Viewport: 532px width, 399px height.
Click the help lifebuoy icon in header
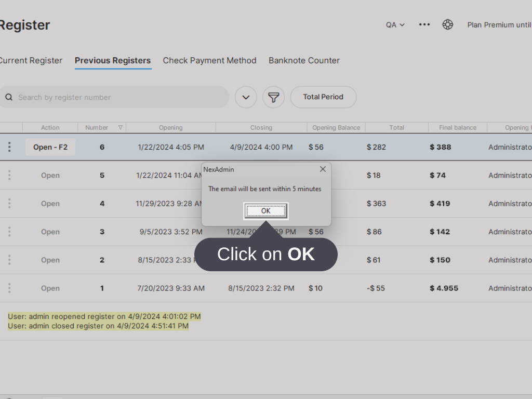point(447,24)
